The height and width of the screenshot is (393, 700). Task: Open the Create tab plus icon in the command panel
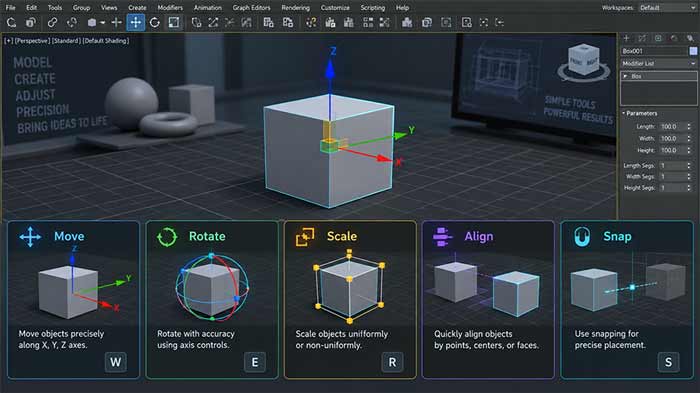(x=626, y=38)
